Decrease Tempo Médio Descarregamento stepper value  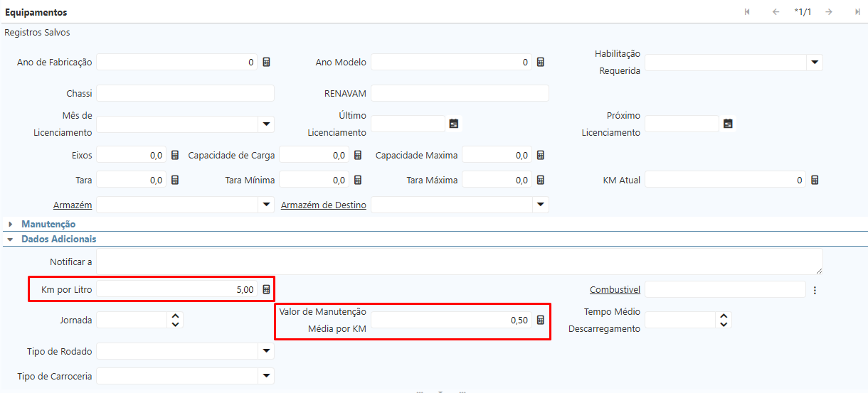click(724, 325)
